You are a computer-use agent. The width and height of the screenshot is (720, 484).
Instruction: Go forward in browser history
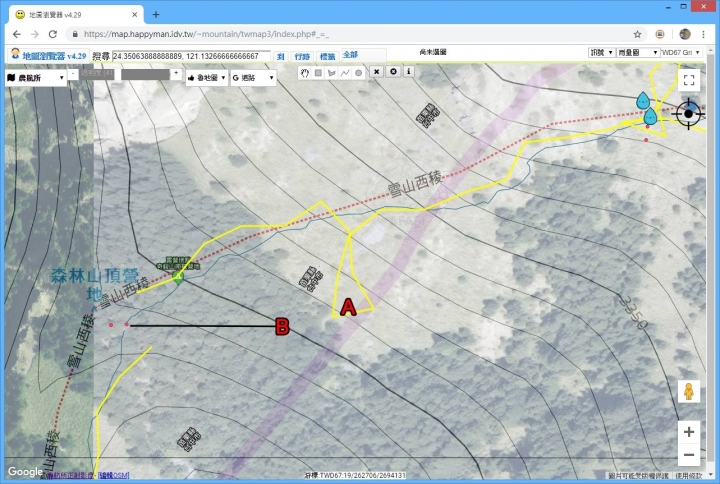[x=35, y=34]
